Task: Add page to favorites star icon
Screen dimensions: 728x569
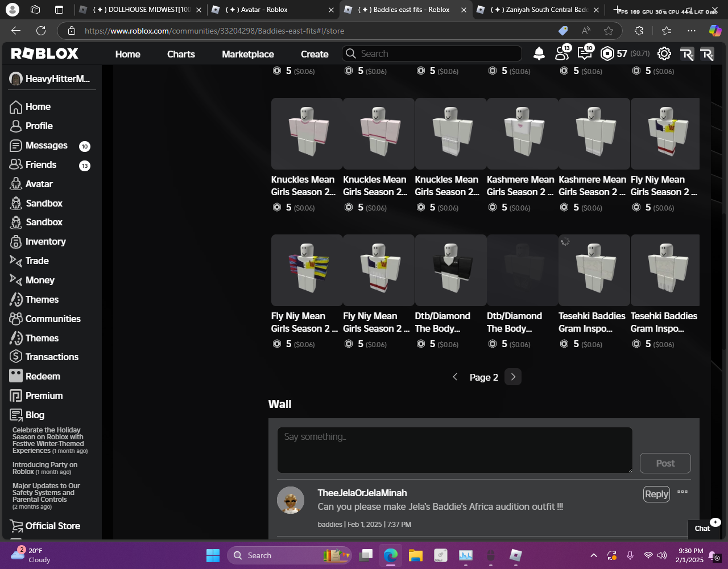Action: 609,31
